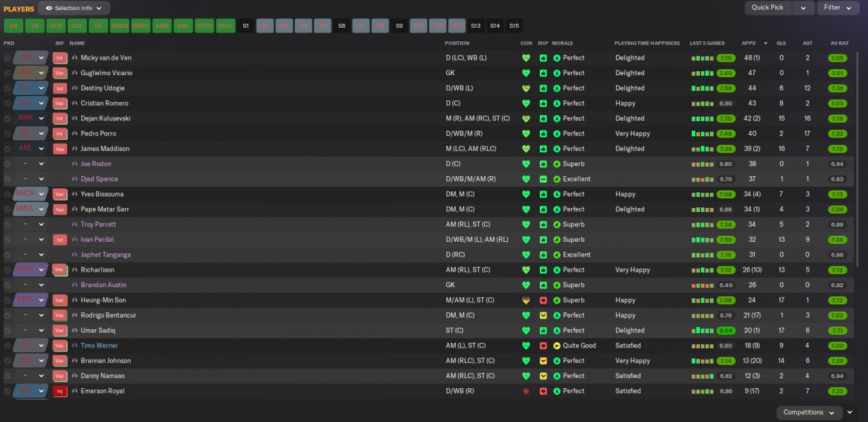Click the eye icon in Selection Info
This screenshot has height=422, width=868.
point(49,8)
